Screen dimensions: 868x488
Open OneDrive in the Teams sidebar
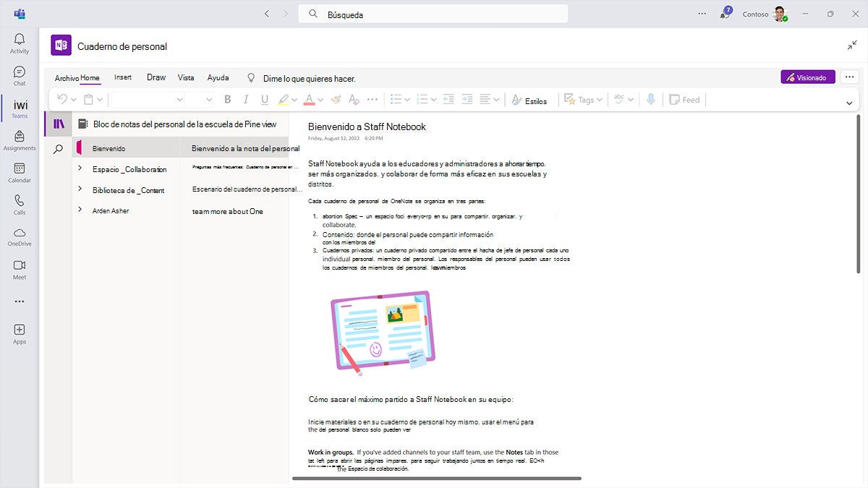coord(20,237)
